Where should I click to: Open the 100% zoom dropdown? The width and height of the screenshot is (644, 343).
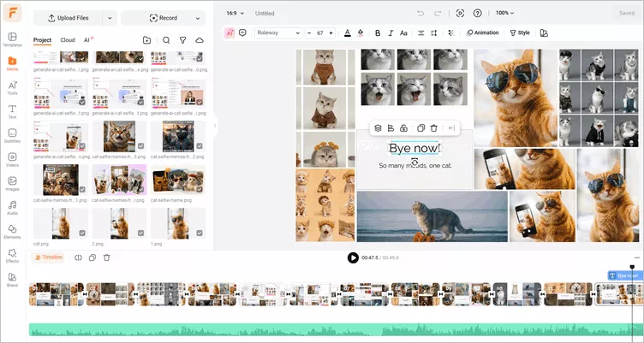click(x=504, y=13)
